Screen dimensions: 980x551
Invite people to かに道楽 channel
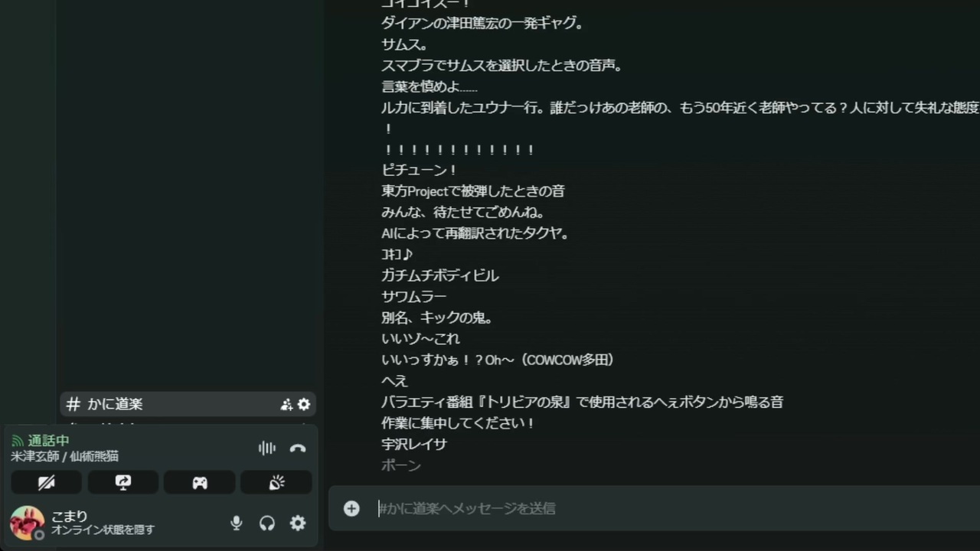[x=286, y=404]
